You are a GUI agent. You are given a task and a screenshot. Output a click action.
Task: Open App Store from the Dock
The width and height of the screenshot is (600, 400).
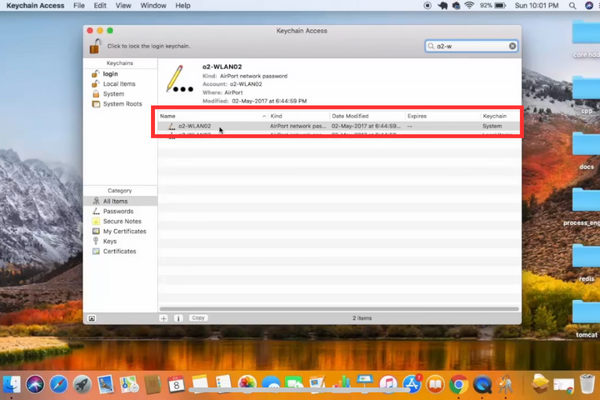tap(412, 384)
